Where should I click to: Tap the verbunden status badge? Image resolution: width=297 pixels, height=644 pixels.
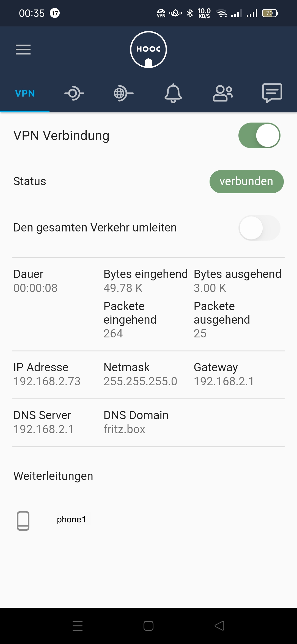[x=246, y=182]
